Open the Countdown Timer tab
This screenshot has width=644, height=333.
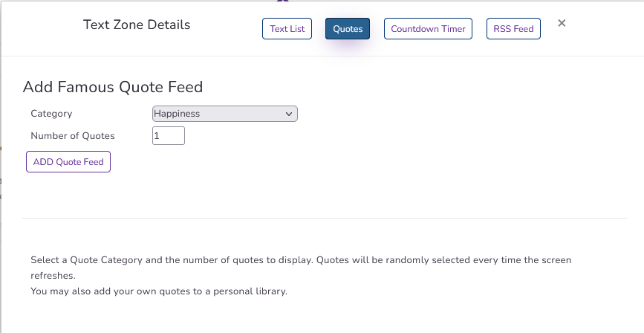tap(428, 29)
